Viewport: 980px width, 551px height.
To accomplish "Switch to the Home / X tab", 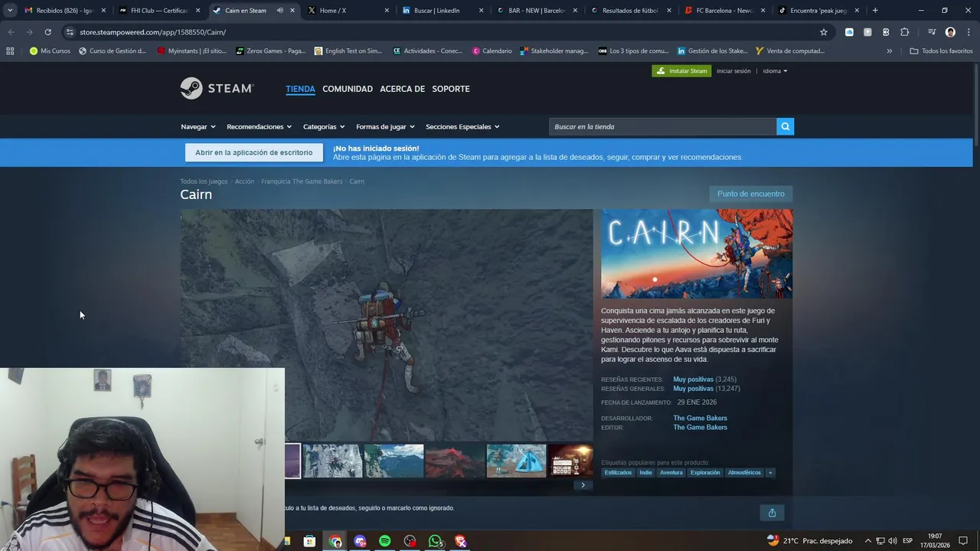I will point(348,11).
